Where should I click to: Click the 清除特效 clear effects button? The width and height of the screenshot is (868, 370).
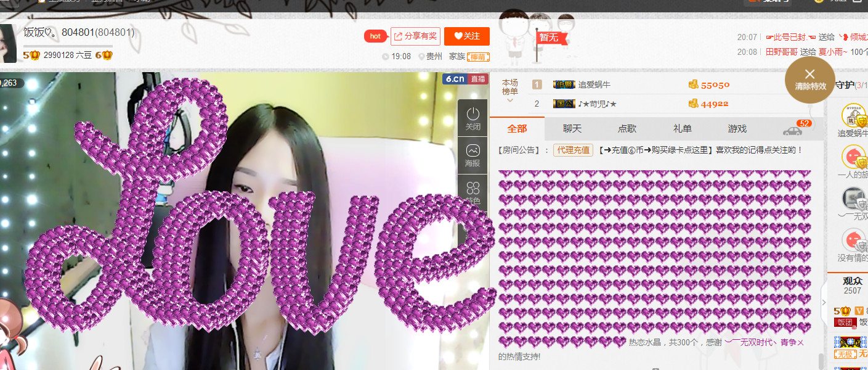click(x=809, y=80)
